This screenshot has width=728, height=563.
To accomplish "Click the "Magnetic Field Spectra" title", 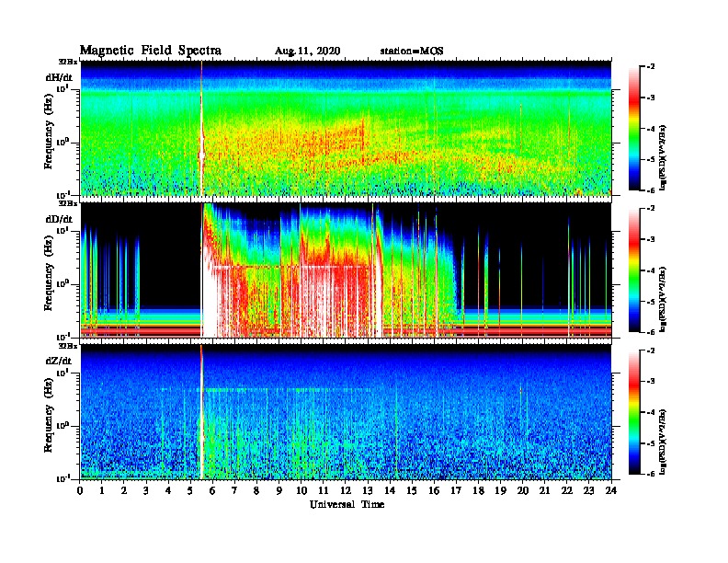I will 151,51.
